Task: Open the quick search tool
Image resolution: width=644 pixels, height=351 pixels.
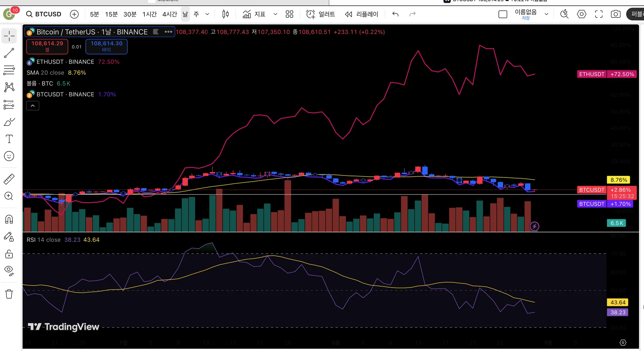Action: click(x=565, y=14)
